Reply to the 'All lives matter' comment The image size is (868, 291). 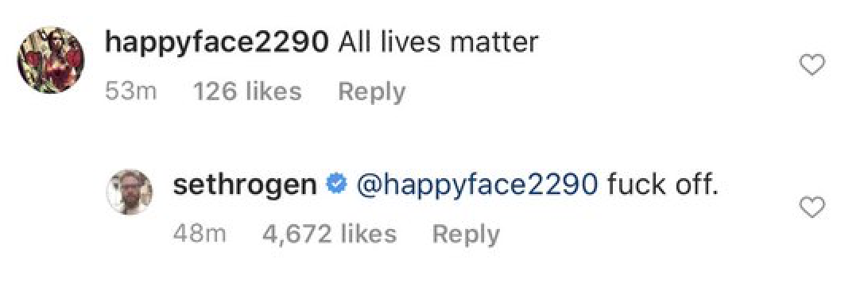tap(371, 92)
